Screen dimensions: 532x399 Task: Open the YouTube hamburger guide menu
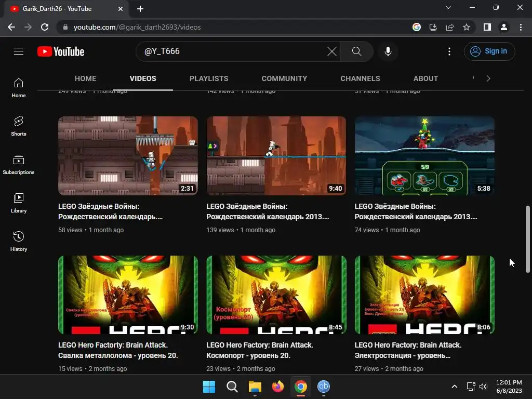[x=19, y=51]
